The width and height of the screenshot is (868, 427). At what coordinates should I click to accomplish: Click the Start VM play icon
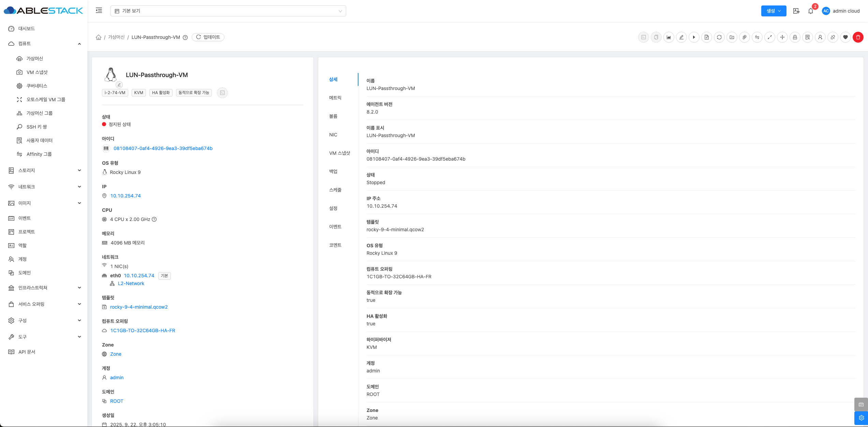(x=694, y=37)
